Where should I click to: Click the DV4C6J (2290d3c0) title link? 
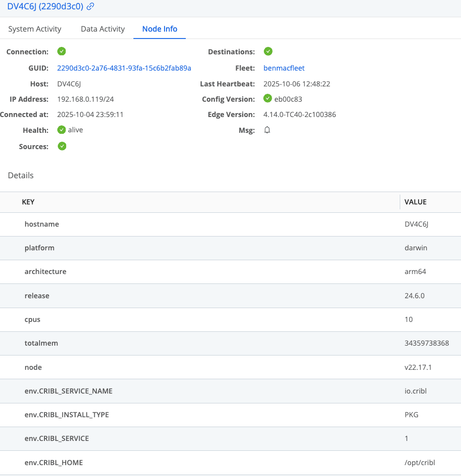(x=45, y=7)
